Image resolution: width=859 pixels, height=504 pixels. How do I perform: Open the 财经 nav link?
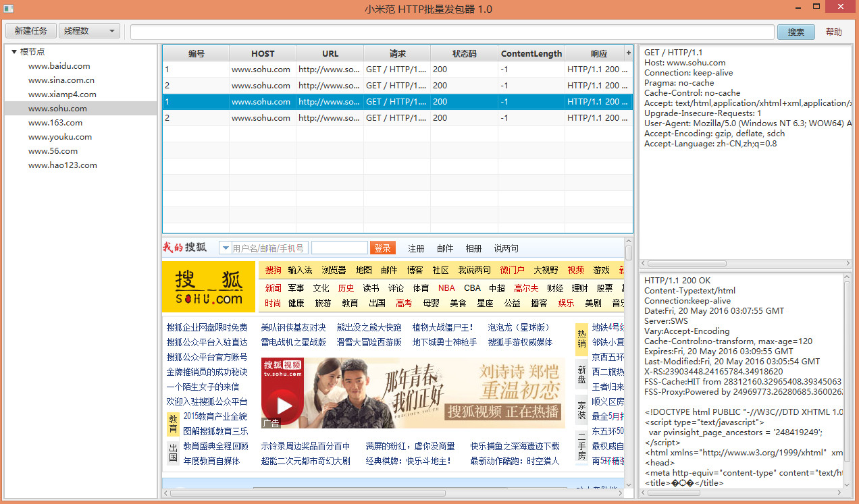[x=555, y=288]
